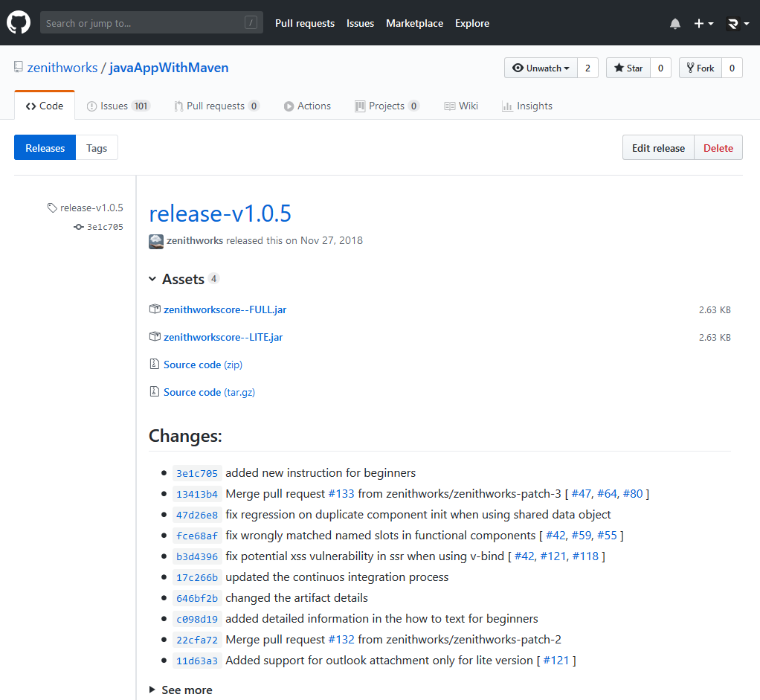
Task: Open issue #55
Action: click(x=607, y=535)
